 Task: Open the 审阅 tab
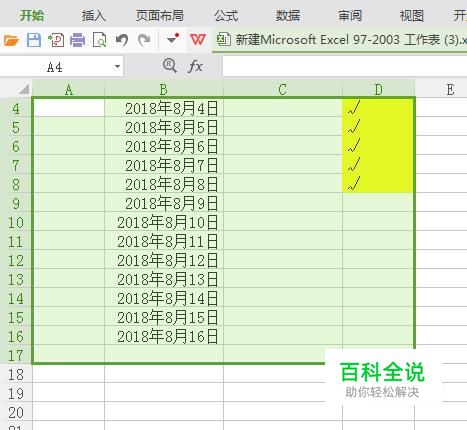pos(350,15)
